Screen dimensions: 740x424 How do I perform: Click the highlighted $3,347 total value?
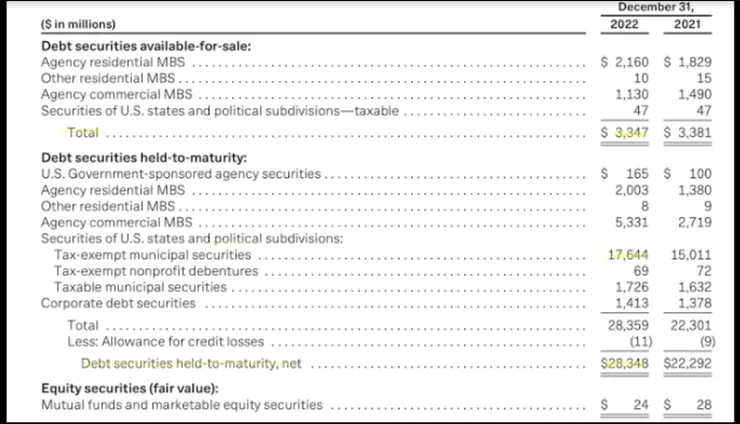pos(625,132)
